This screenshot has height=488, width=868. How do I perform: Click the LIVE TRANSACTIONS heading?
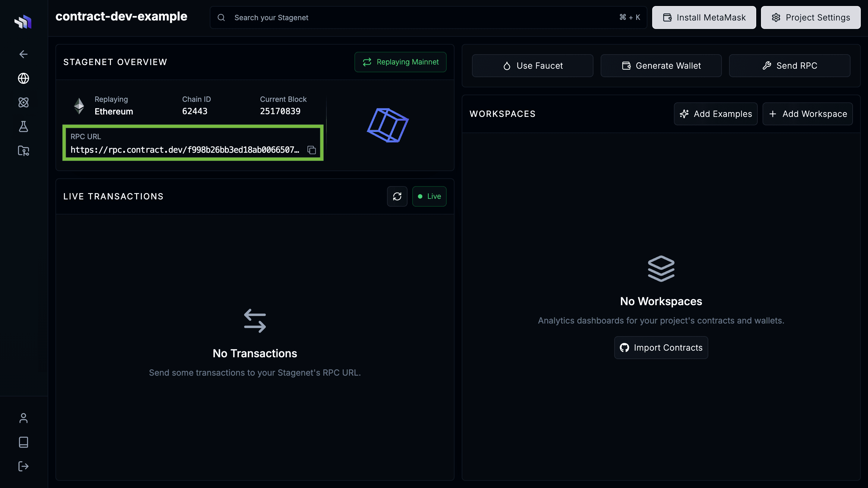click(113, 196)
